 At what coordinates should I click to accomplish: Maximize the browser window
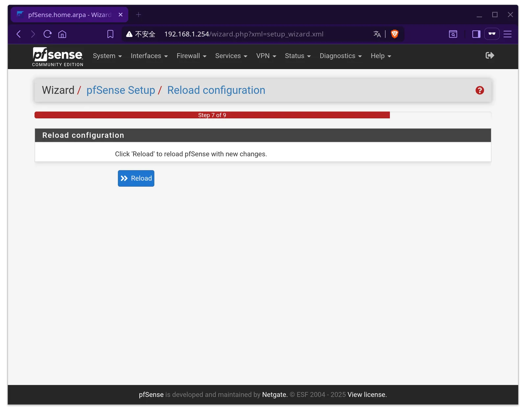click(495, 15)
